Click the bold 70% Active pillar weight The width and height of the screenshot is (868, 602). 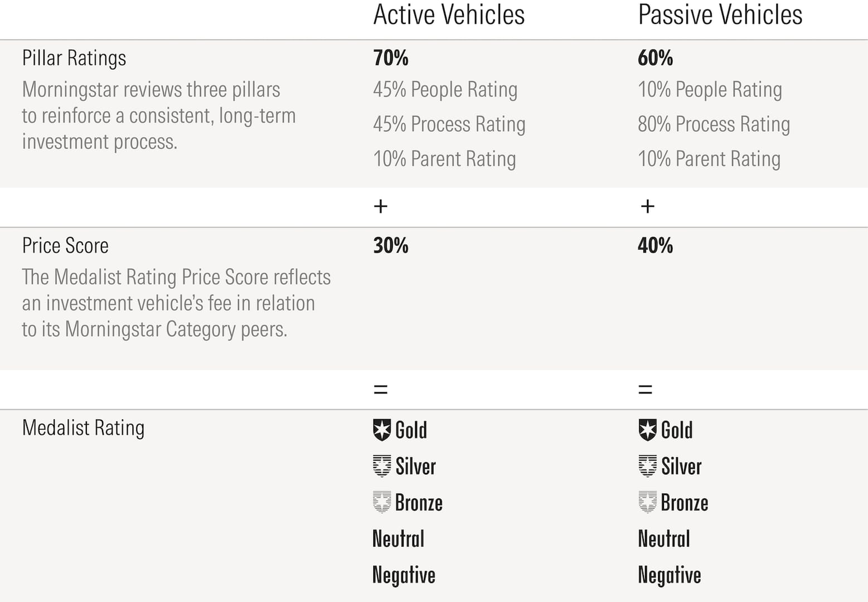pos(391,58)
